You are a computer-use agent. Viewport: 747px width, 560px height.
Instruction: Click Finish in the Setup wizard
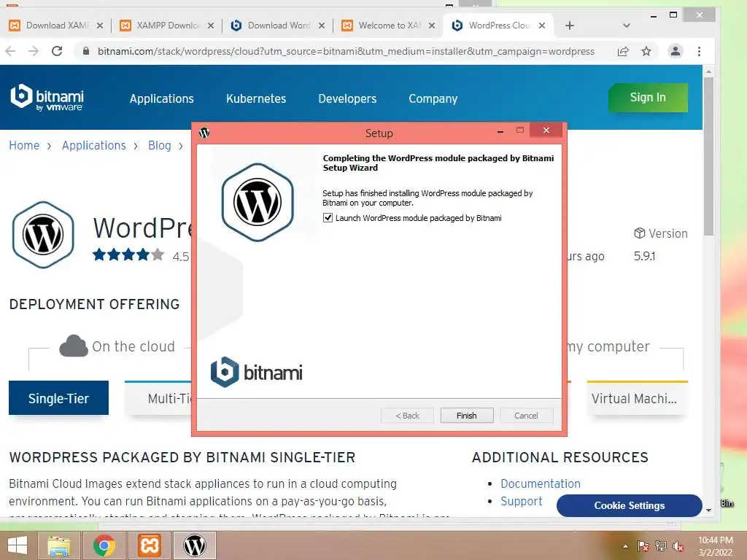(x=466, y=415)
